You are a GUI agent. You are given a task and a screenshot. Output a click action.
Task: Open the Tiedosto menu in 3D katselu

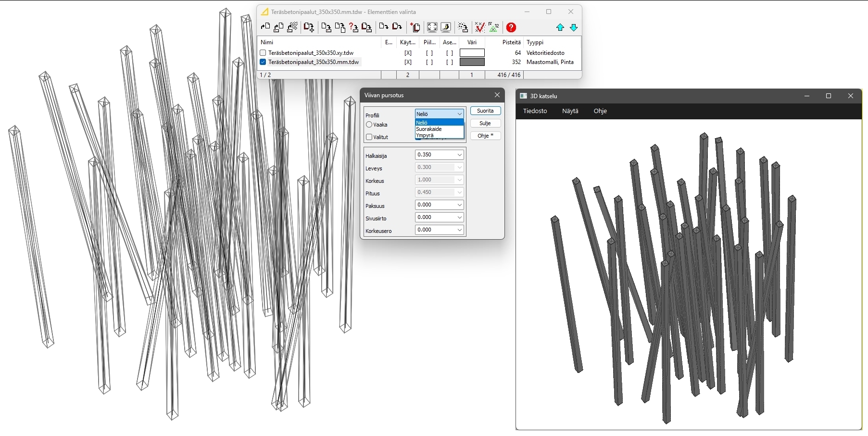(535, 111)
